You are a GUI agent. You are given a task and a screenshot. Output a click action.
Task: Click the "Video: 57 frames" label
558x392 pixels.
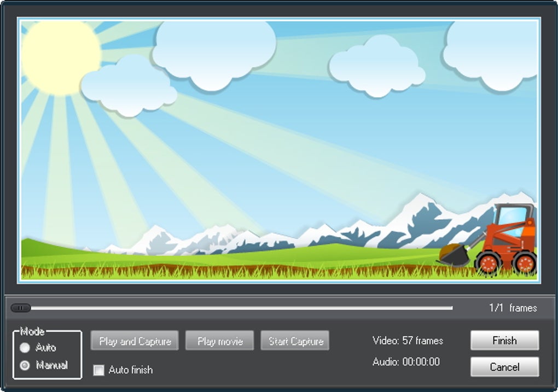(408, 341)
